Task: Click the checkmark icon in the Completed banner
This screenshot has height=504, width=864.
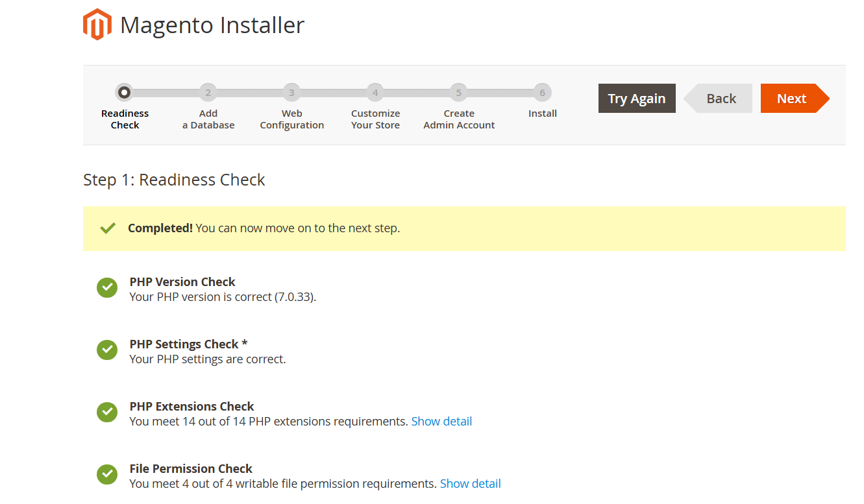Action: pyautogui.click(x=108, y=228)
